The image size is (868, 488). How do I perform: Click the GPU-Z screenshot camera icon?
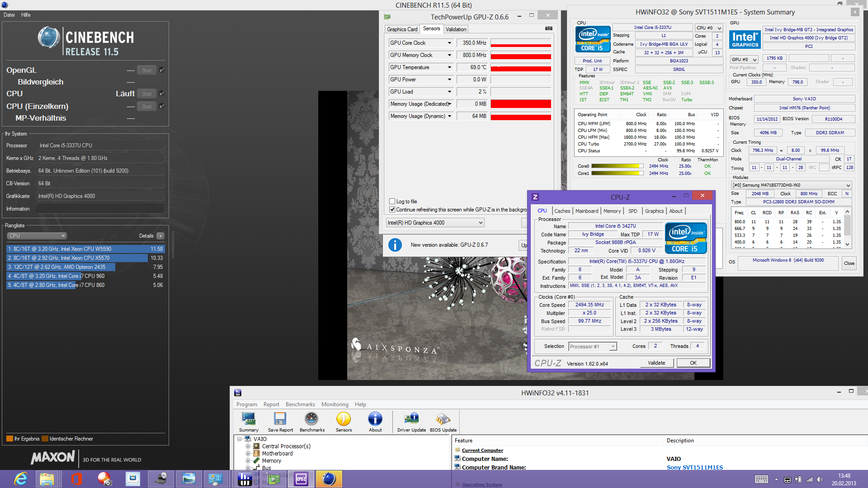[x=548, y=28]
